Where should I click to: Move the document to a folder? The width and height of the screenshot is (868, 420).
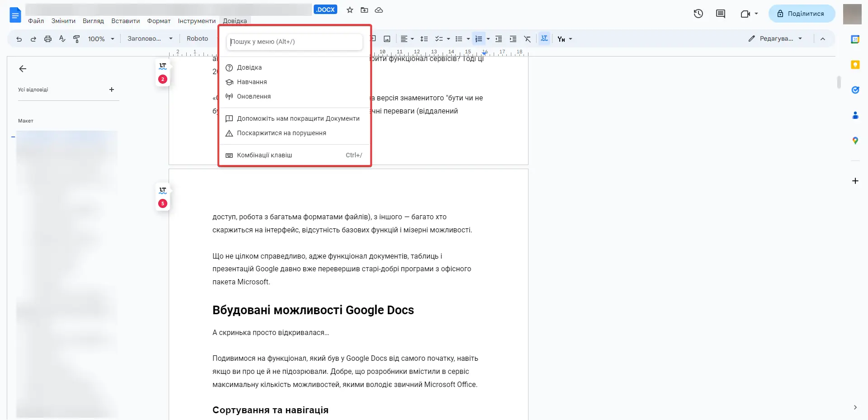[364, 10]
